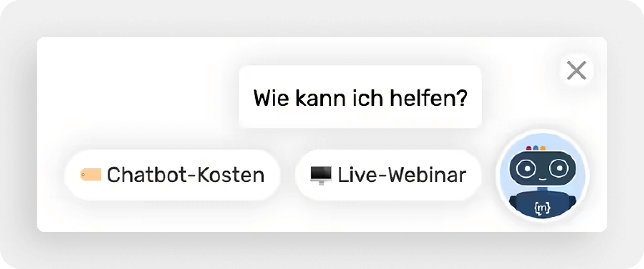Click the red dot on the robot's head
Viewport: 644px width, 269px height.
click(529, 148)
